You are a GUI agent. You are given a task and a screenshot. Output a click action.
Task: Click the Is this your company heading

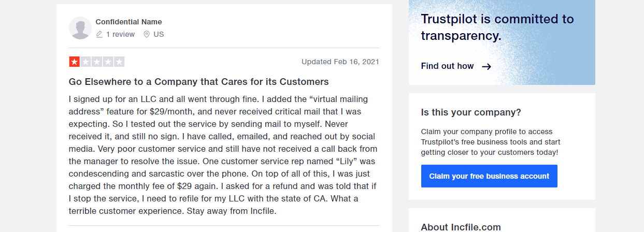click(x=471, y=112)
